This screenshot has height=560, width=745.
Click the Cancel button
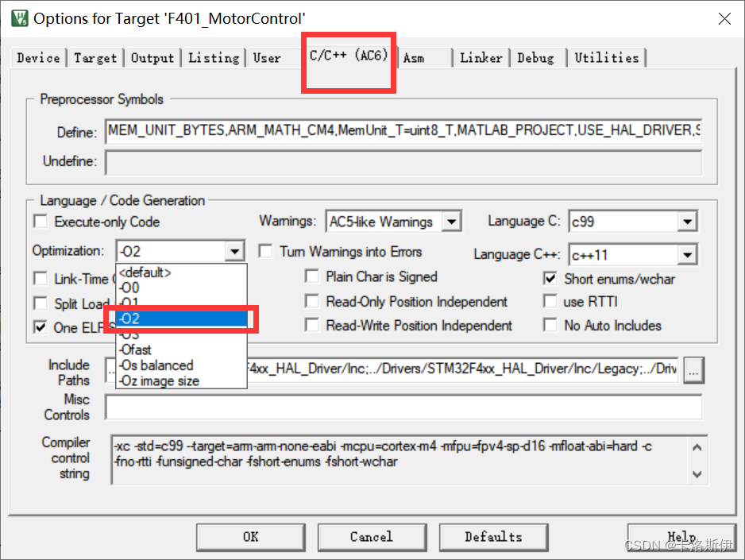(x=372, y=537)
